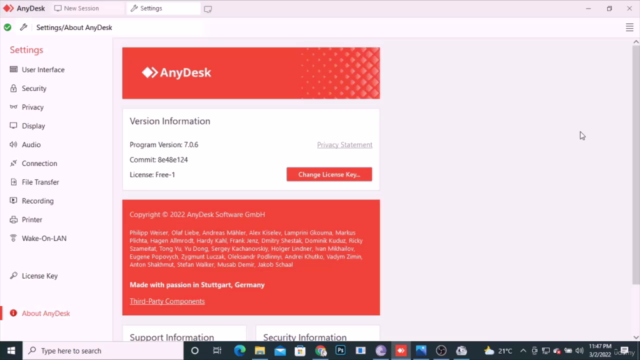Viewport: 640px width, 360px height.
Task: Click the new tab monitor icon
Action: 208,9
